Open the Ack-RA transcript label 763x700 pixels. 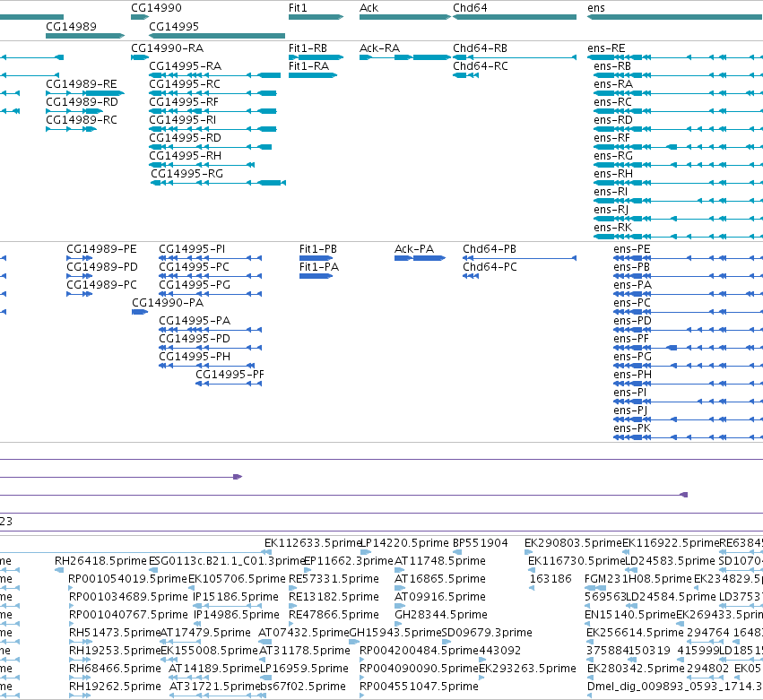pyautogui.click(x=379, y=48)
